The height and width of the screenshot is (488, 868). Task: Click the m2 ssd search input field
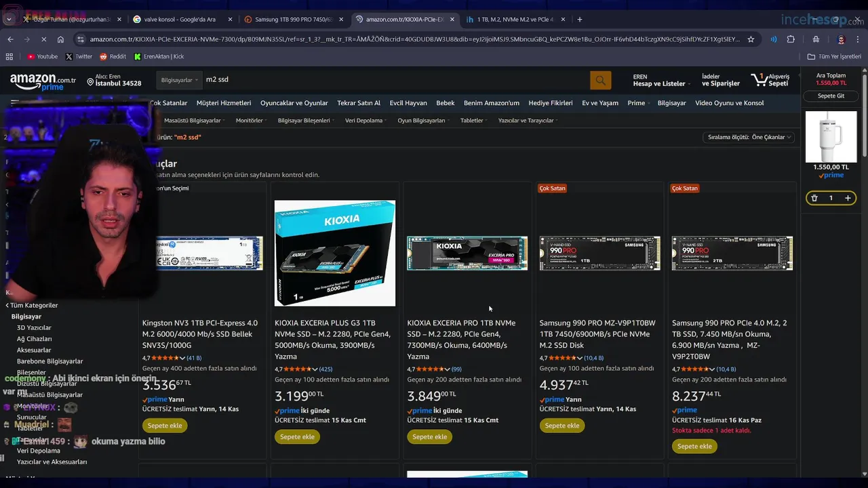click(395, 80)
